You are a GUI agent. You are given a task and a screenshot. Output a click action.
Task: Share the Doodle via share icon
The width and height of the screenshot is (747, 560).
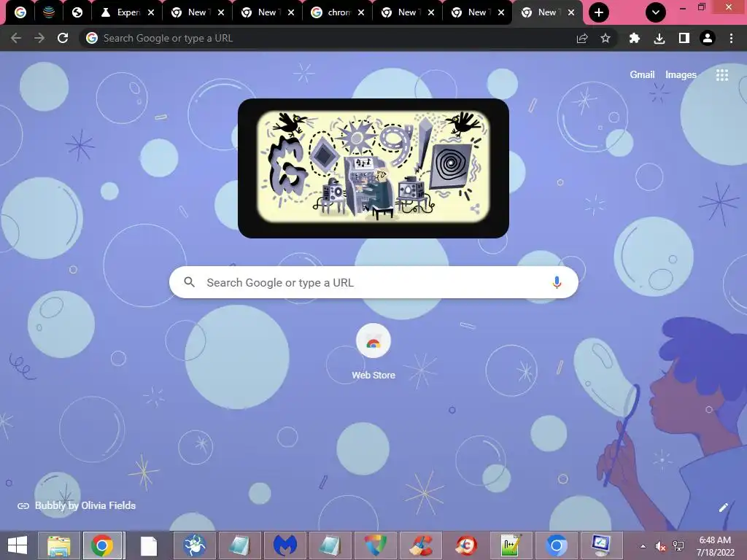pyautogui.click(x=475, y=209)
